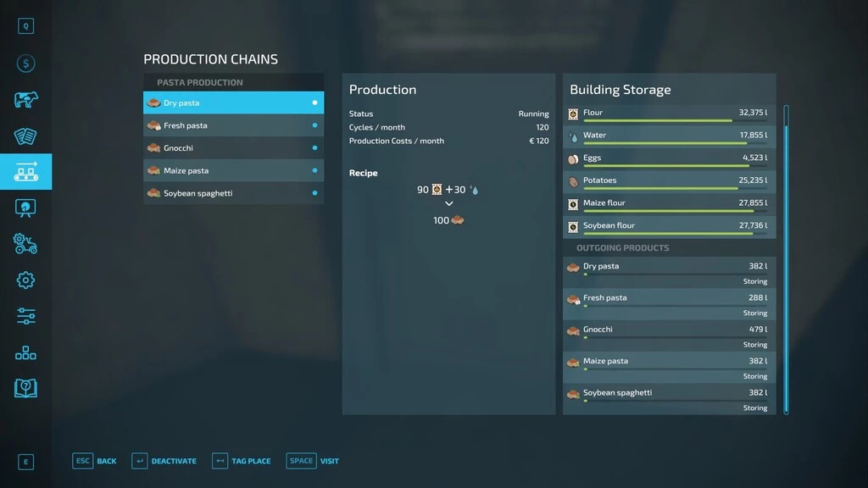
Task: Open the presentation board icon in sidebar
Action: (x=25, y=208)
